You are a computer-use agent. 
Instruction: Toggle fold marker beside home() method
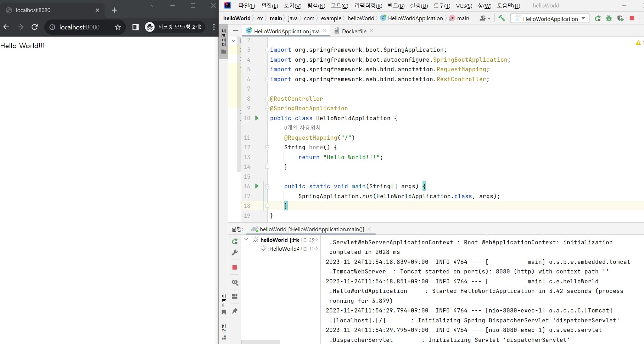pos(267,147)
